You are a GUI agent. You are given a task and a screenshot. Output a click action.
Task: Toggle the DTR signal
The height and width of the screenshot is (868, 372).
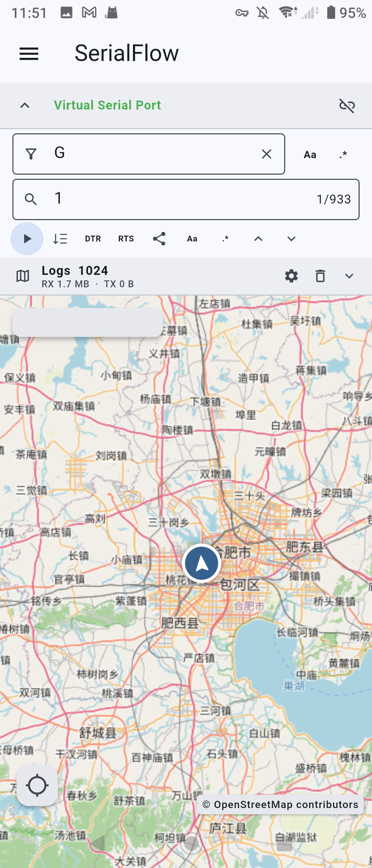pyautogui.click(x=93, y=239)
